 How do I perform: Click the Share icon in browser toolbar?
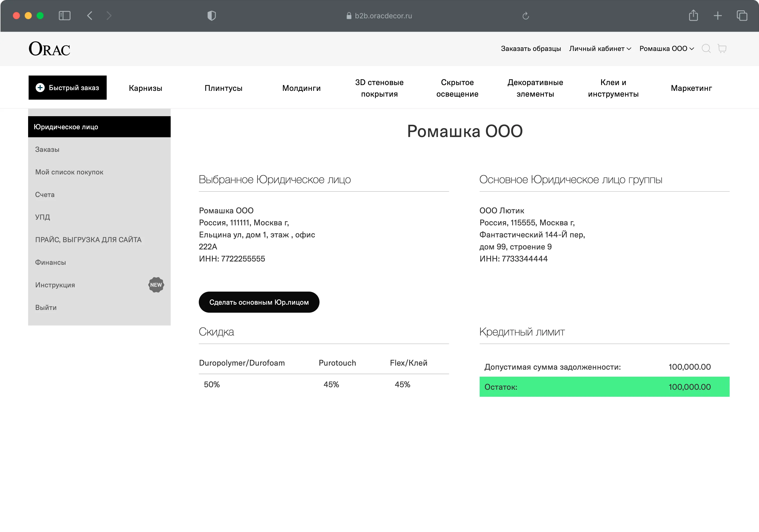[693, 16]
